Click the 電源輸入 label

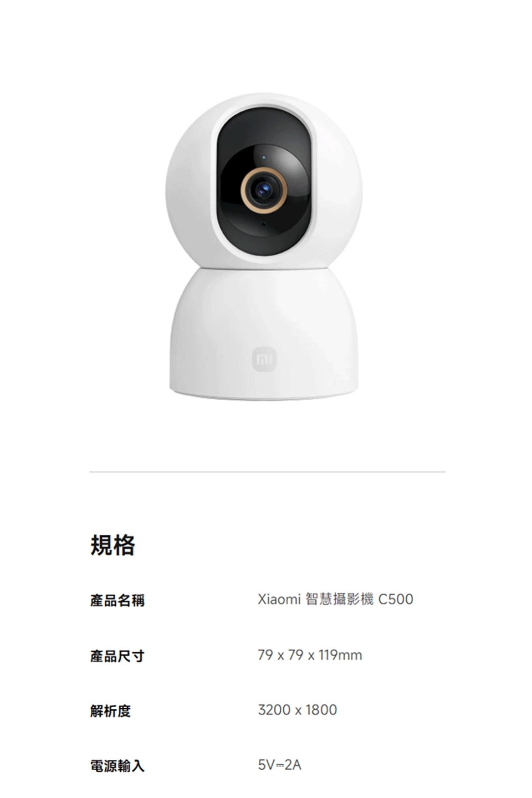tap(117, 766)
